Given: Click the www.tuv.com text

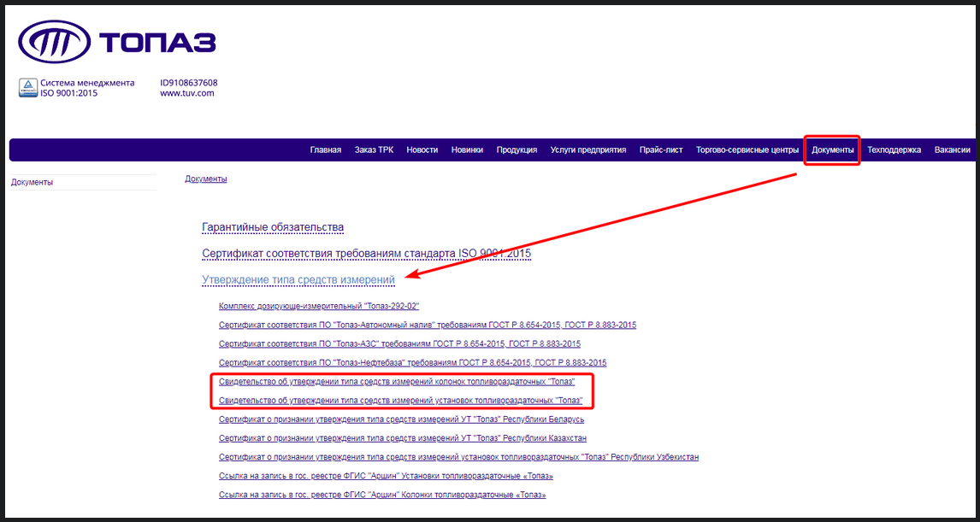Looking at the screenshot, I should (x=187, y=94).
